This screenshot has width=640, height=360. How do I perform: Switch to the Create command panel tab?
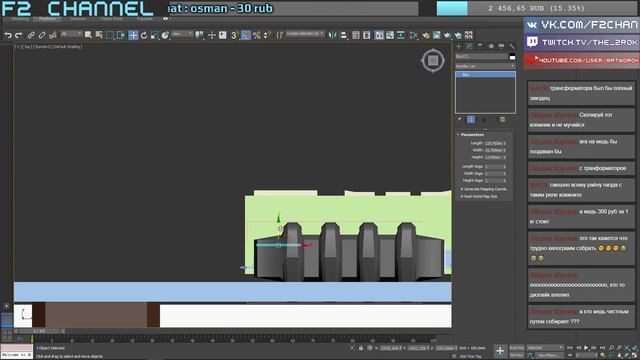459,47
